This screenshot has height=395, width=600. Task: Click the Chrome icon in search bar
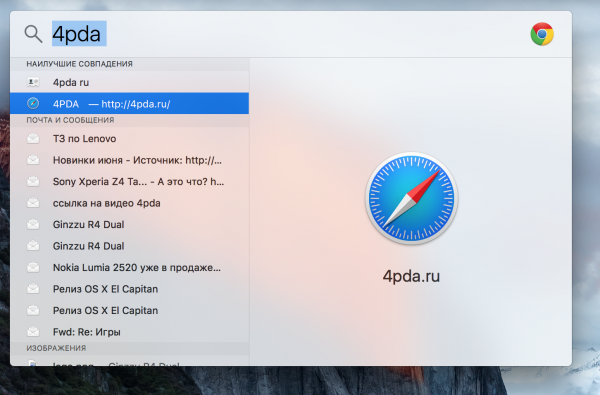(x=542, y=34)
